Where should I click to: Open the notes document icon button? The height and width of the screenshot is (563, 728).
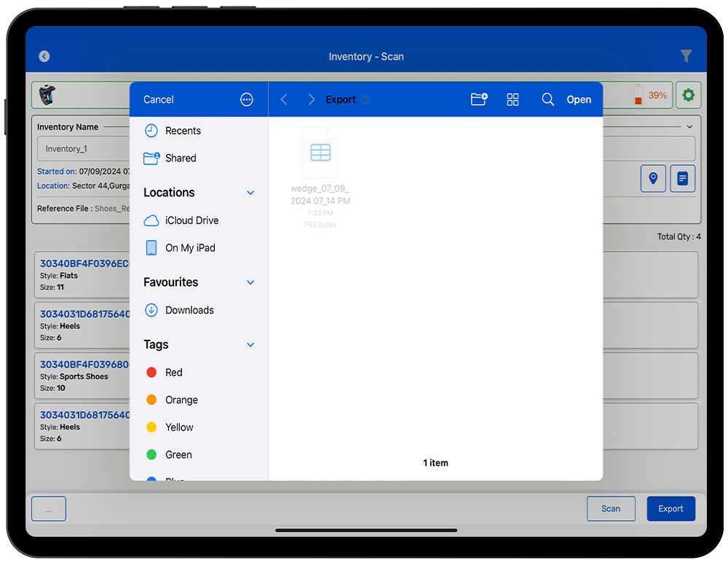click(682, 178)
